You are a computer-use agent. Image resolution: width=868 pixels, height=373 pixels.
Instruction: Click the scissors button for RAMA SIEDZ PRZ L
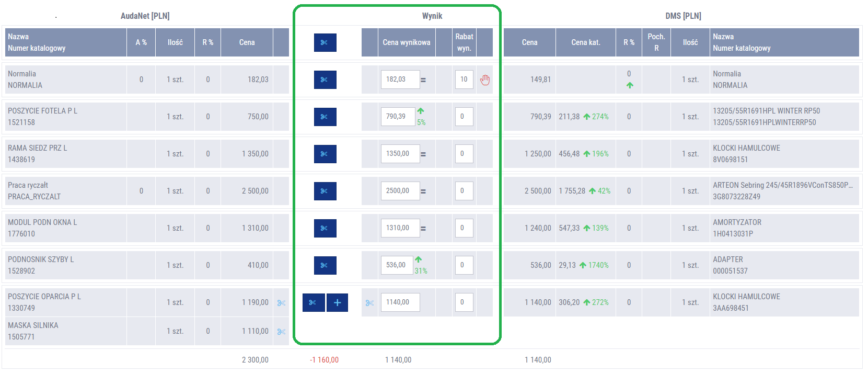(325, 154)
